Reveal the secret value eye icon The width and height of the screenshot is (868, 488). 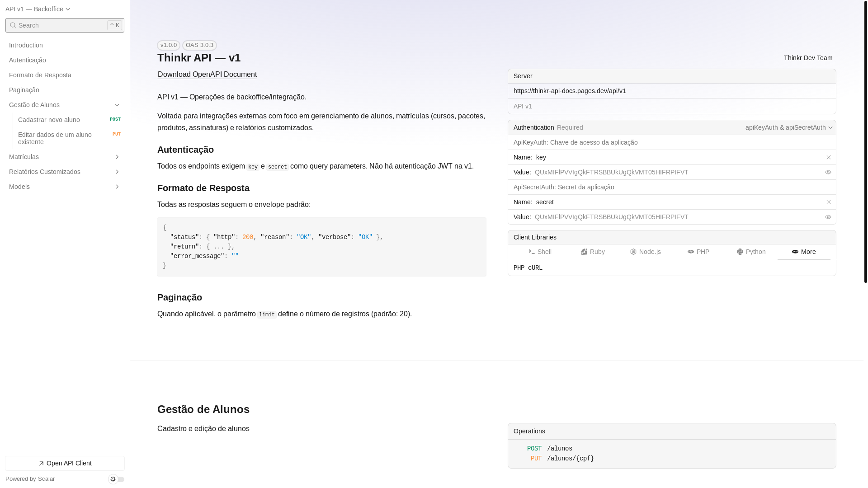[828, 217]
